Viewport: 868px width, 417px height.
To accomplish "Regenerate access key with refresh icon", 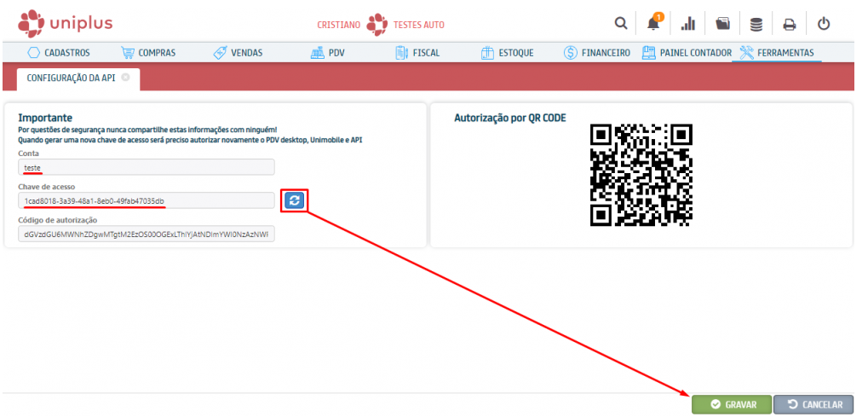I will tap(294, 200).
